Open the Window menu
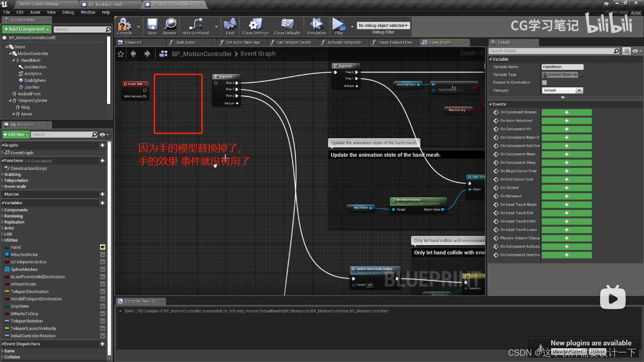The height and width of the screenshot is (362, 644). 88,12
